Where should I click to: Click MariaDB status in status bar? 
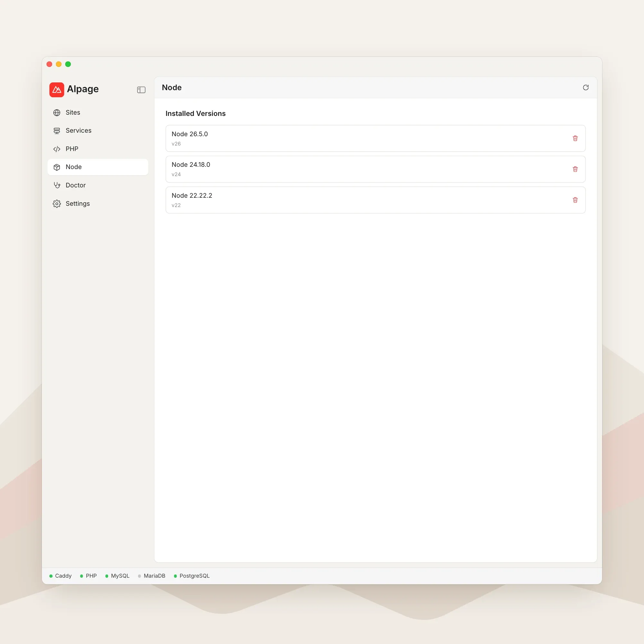tap(152, 576)
